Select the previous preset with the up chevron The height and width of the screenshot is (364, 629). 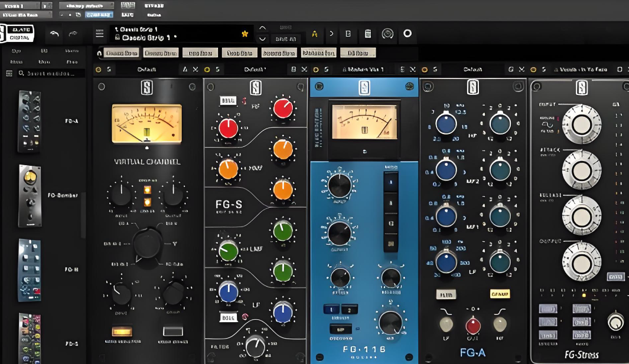(262, 28)
